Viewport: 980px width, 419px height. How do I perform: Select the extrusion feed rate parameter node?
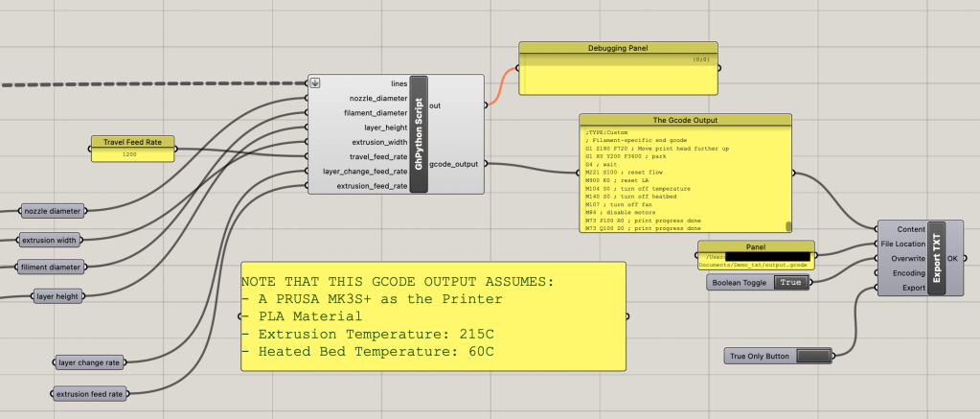[90, 393]
